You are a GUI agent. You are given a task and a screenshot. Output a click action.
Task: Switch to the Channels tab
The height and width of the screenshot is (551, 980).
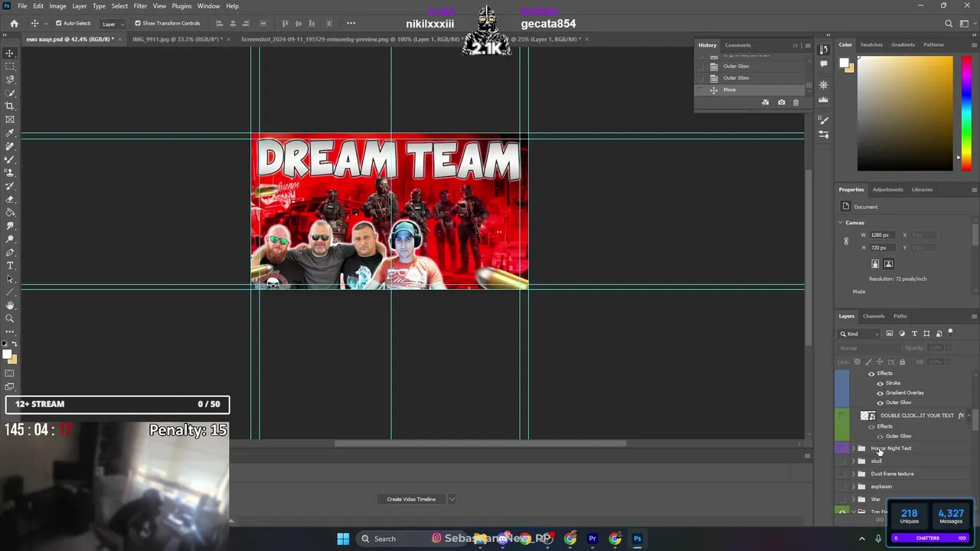click(x=874, y=316)
